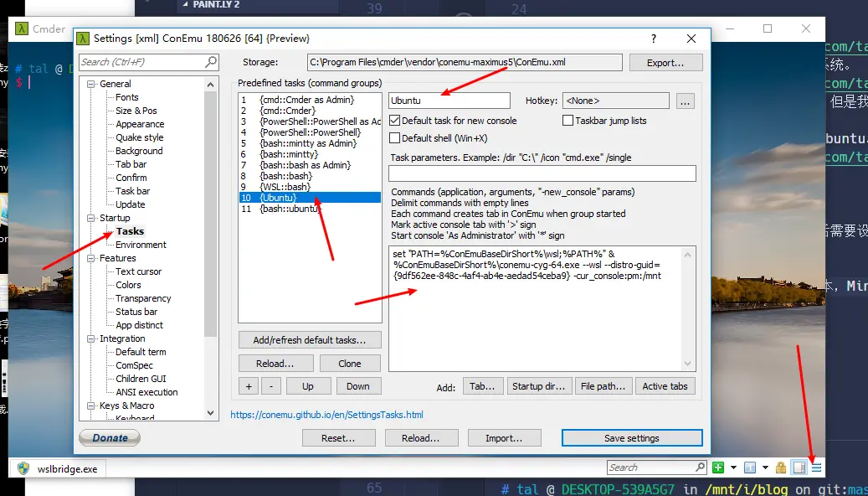Click the Hotkey <None> field
868x496 pixels.
(615, 101)
